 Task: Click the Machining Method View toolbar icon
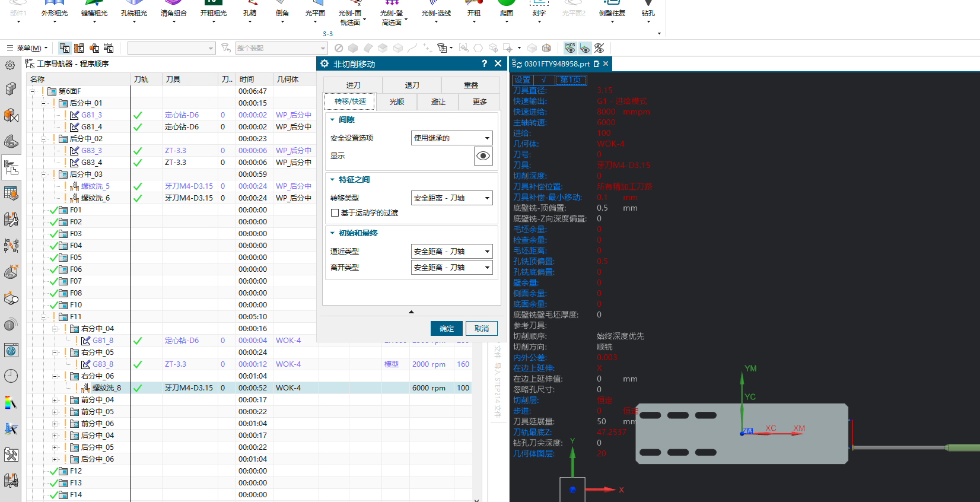(109, 48)
